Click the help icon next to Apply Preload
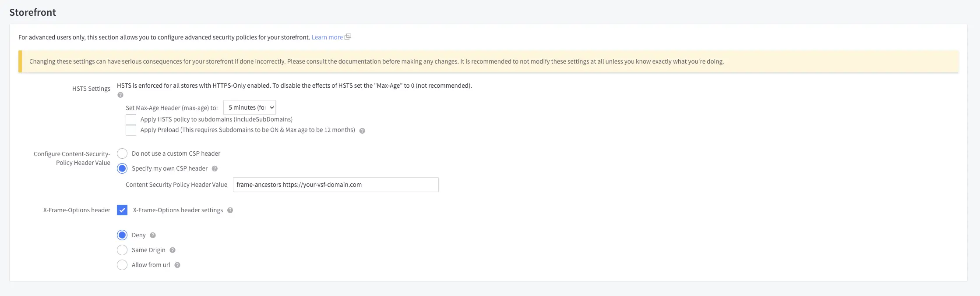This screenshot has height=296, width=980. [362, 131]
